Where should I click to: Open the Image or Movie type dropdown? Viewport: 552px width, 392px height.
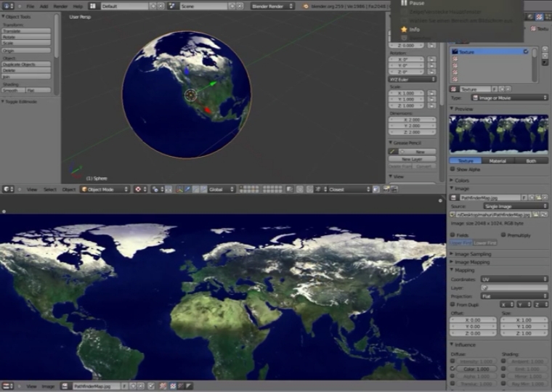pyautogui.click(x=509, y=98)
